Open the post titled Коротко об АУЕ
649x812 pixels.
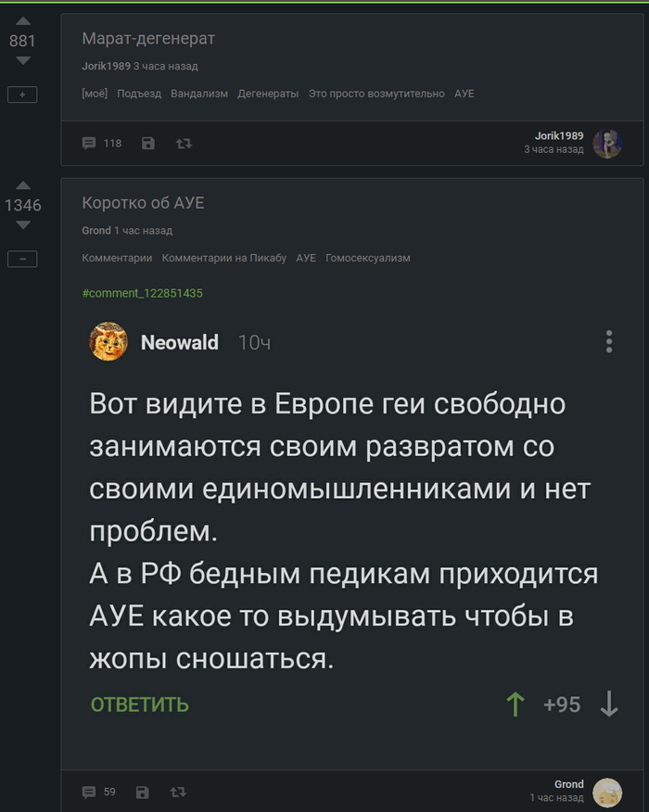point(143,203)
